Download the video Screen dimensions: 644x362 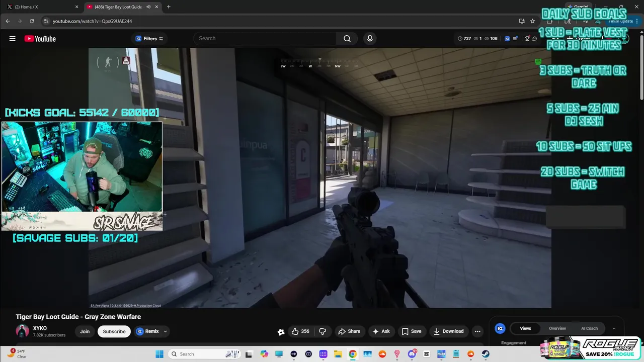pos(448,331)
